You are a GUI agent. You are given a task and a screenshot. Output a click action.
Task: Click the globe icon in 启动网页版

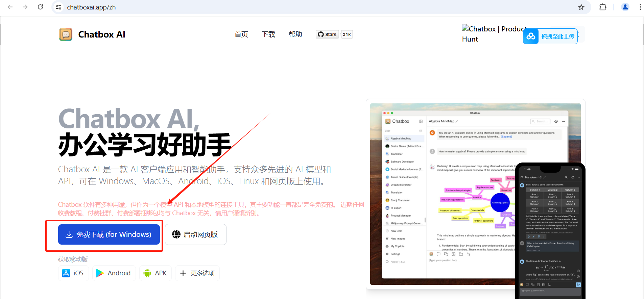tap(176, 234)
